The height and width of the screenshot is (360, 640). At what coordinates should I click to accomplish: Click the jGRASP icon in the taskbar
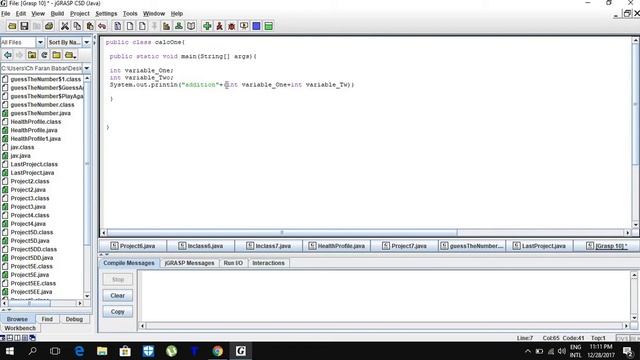pos(240,351)
